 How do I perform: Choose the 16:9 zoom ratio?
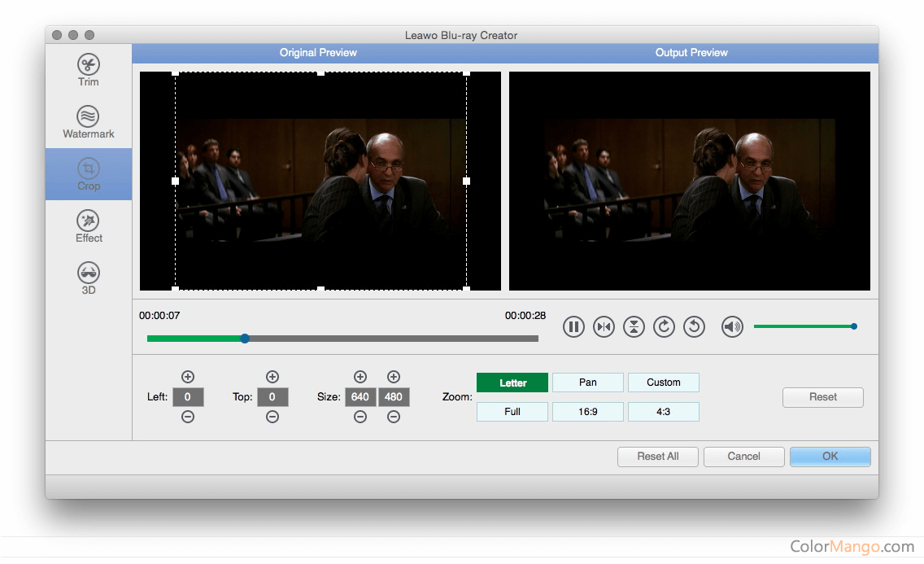click(587, 412)
